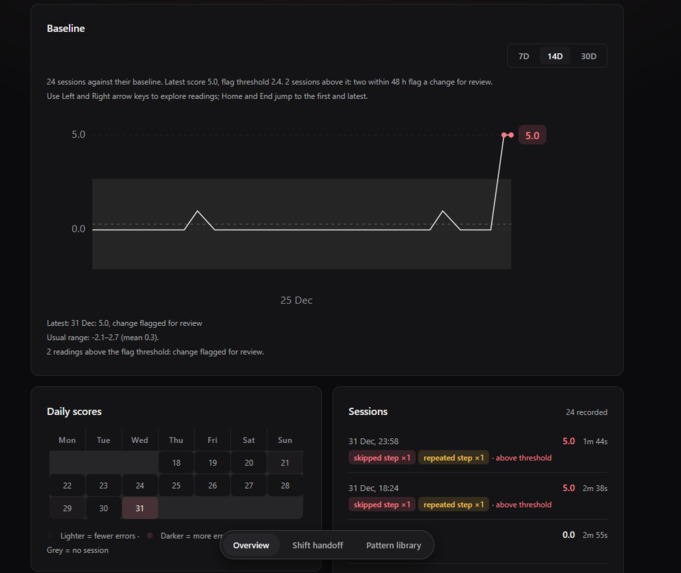Click the Mon column header
The image size is (681, 573).
[x=67, y=440]
